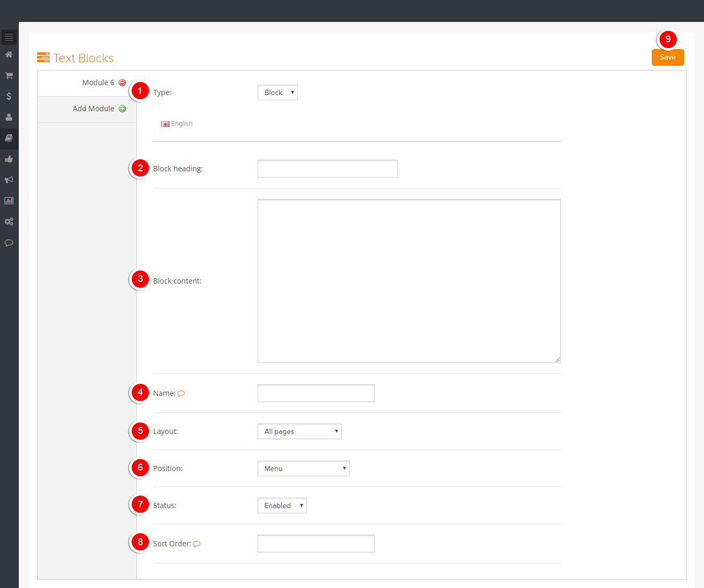Click the orange Save button

[668, 57]
